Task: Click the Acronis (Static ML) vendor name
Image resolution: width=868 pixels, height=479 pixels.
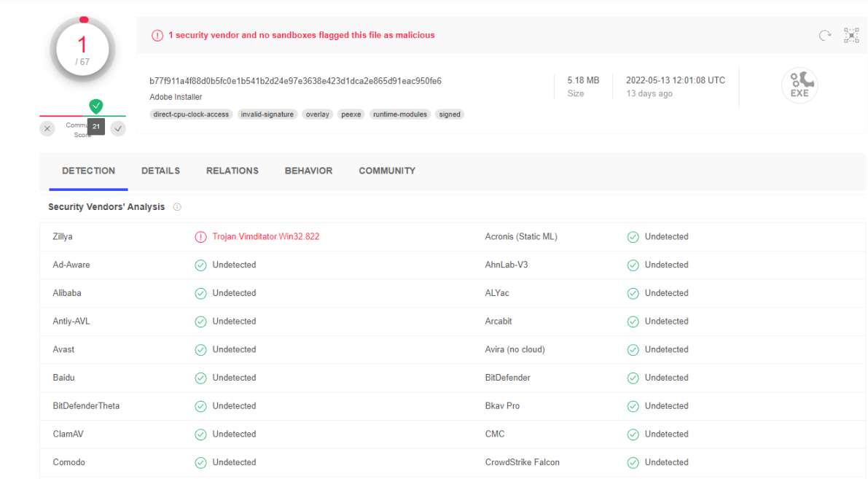Action: (x=521, y=236)
